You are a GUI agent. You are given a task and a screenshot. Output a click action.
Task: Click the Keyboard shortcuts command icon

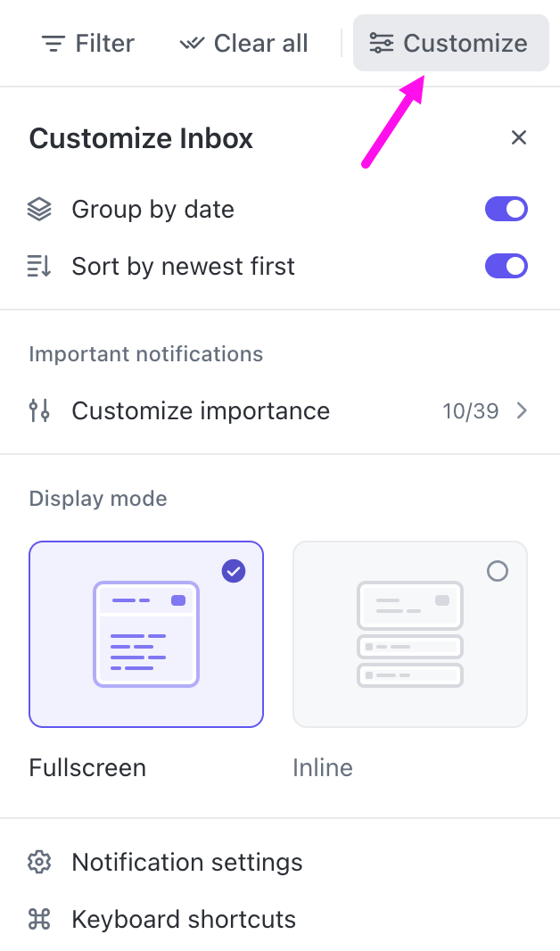point(39,919)
